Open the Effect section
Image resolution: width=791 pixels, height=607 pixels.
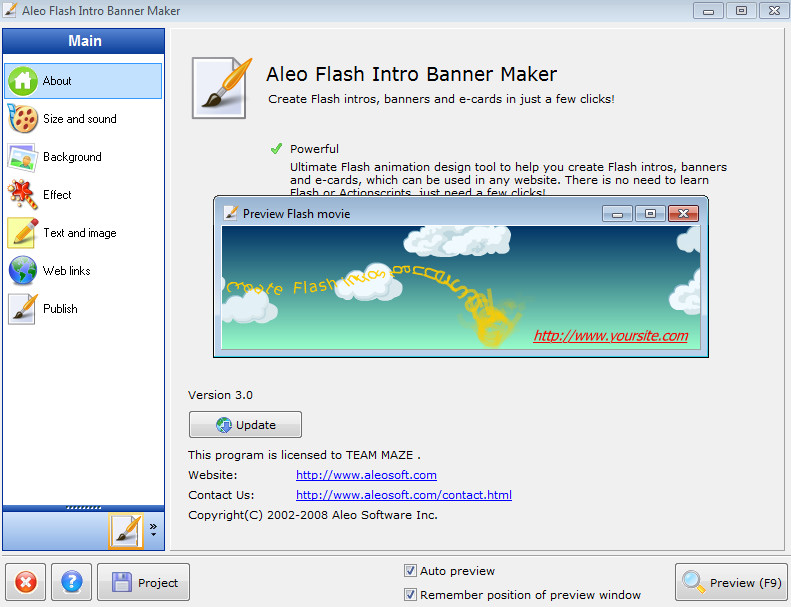click(57, 195)
